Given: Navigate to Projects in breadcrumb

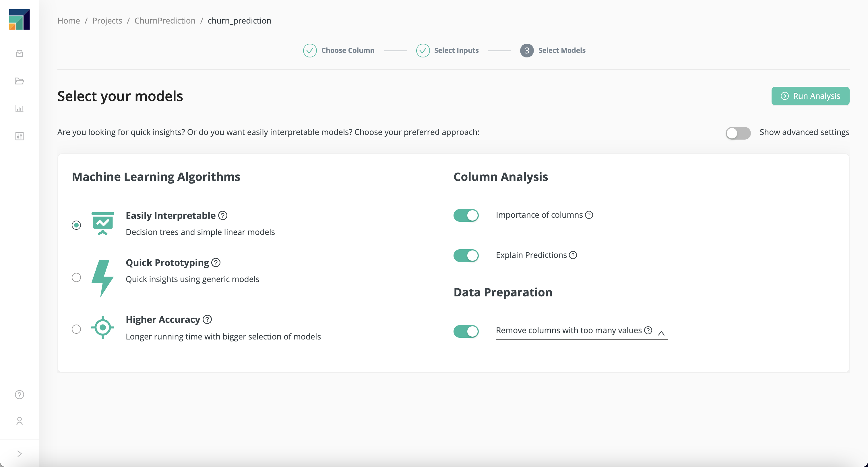Looking at the screenshot, I should click(107, 21).
